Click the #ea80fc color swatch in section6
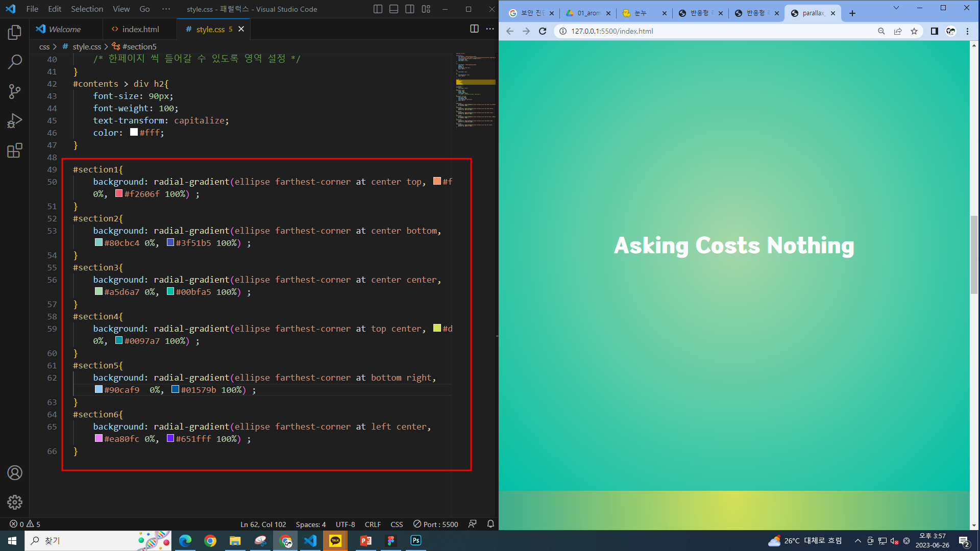 [99, 438]
